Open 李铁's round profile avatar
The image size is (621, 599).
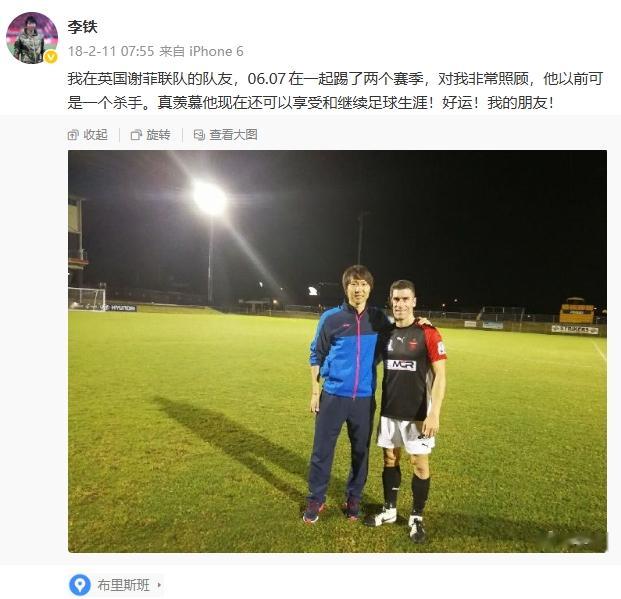(x=32, y=38)
